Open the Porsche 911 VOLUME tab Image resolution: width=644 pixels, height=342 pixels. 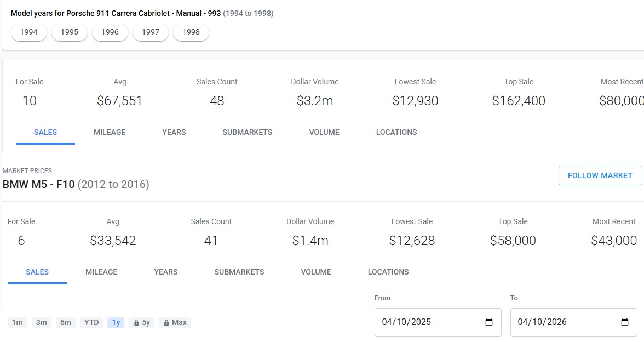[x=324, y=133]
